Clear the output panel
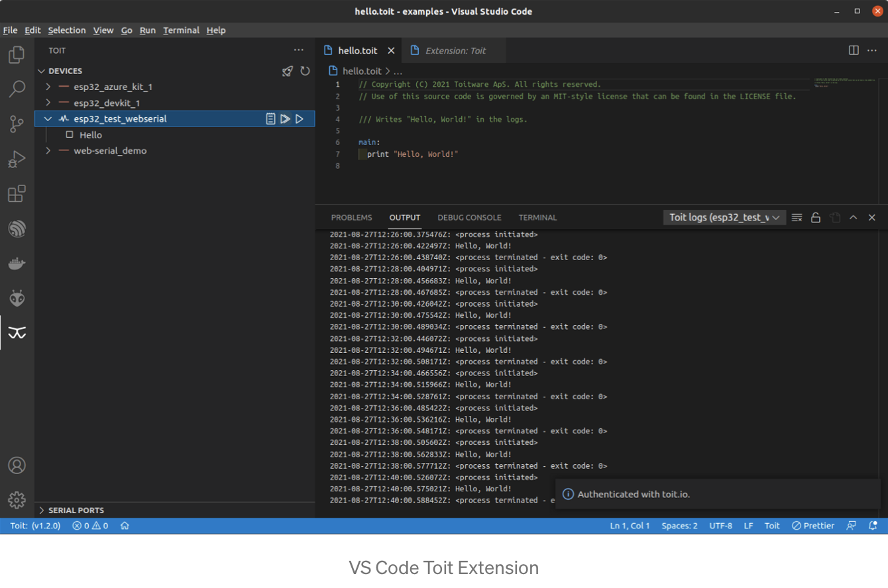This screenshot has height=588, width=888. pos(797,217)
